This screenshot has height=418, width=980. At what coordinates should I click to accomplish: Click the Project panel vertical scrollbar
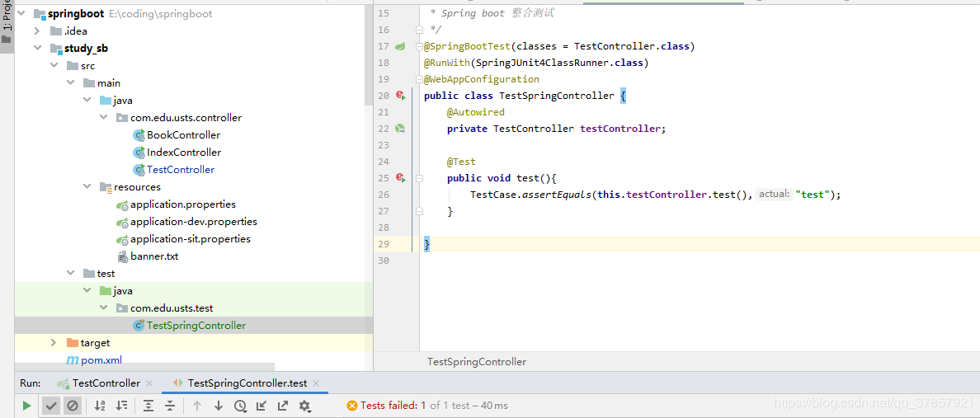click(x=369, y=52)
